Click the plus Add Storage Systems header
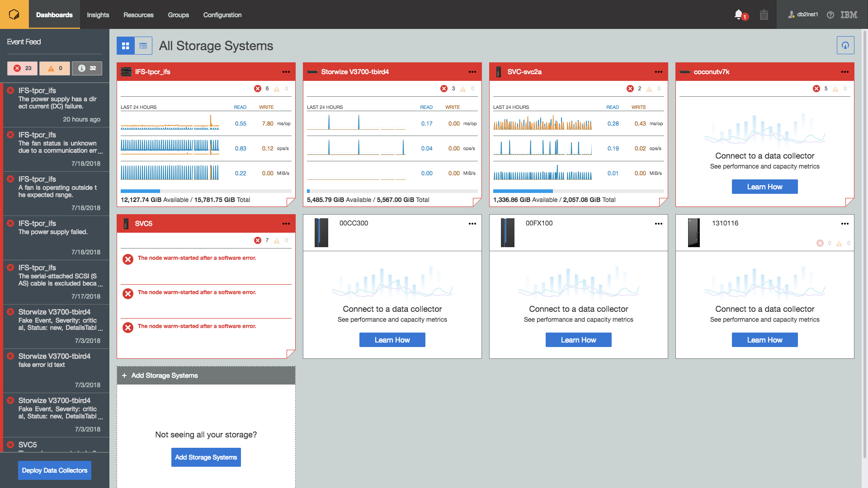868x488 pixels. click(206, 375)
